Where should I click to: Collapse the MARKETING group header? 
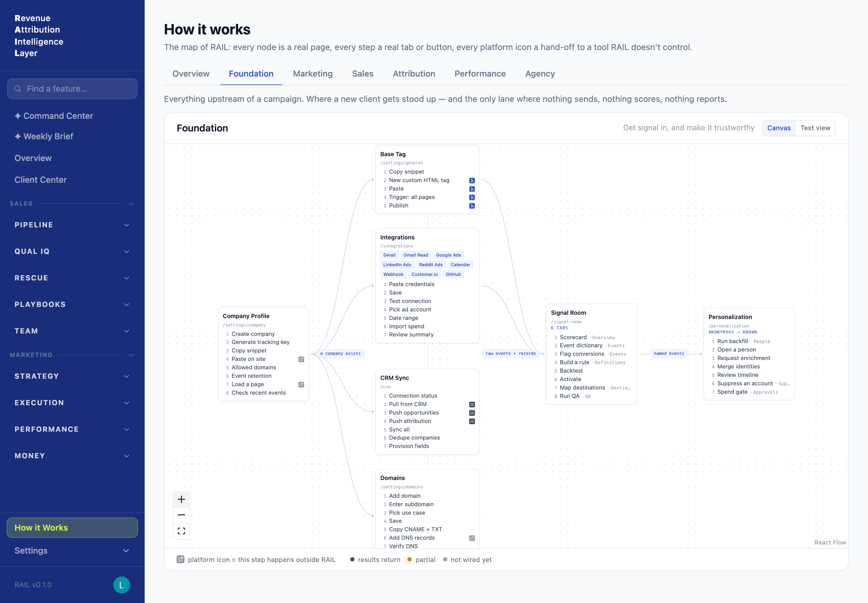pyautogui.click(x=72, y=355)
